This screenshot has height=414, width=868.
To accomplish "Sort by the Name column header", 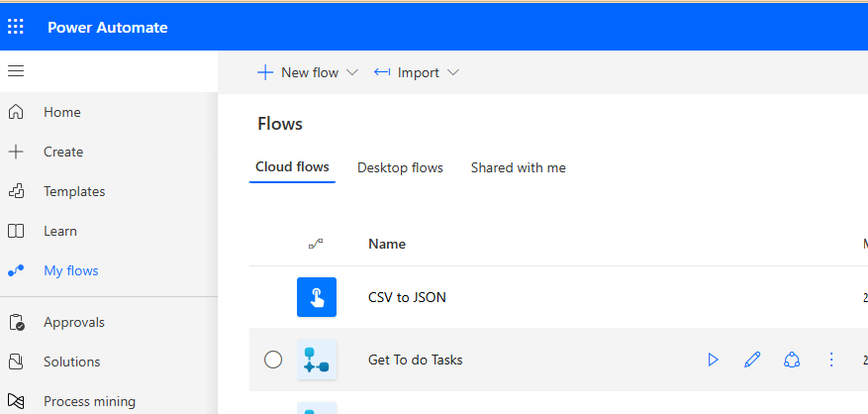I will 387,244.
